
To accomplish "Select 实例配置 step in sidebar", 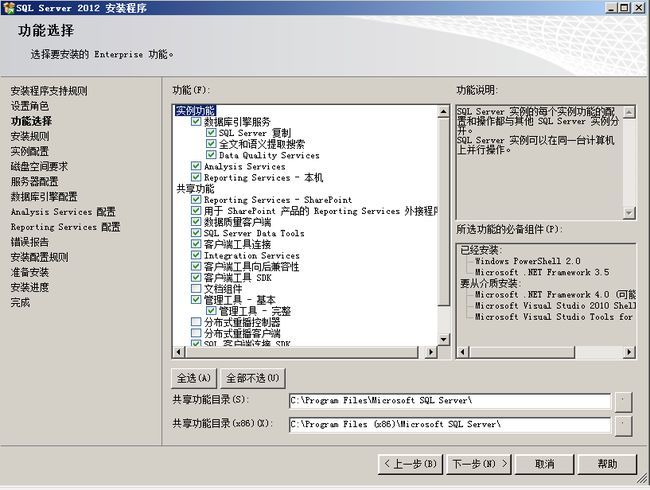I will [x=30, y=151].
